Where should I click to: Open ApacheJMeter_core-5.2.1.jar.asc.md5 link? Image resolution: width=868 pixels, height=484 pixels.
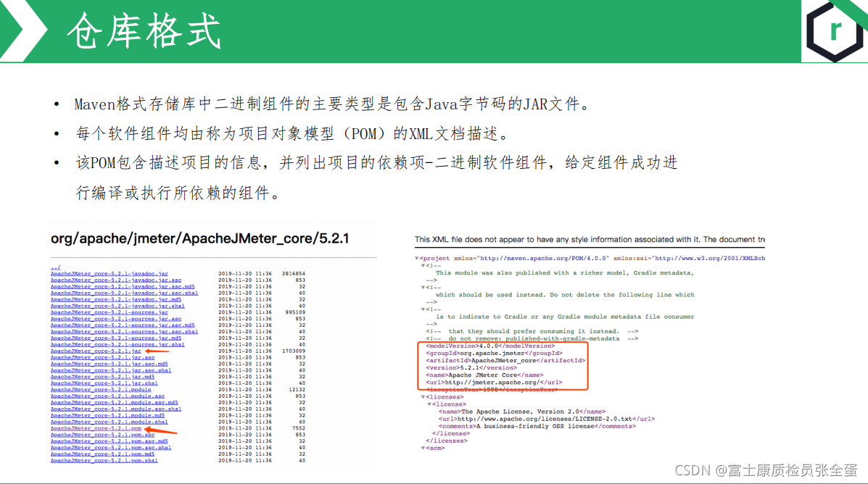pyautogui.click(x=109, y=364)
